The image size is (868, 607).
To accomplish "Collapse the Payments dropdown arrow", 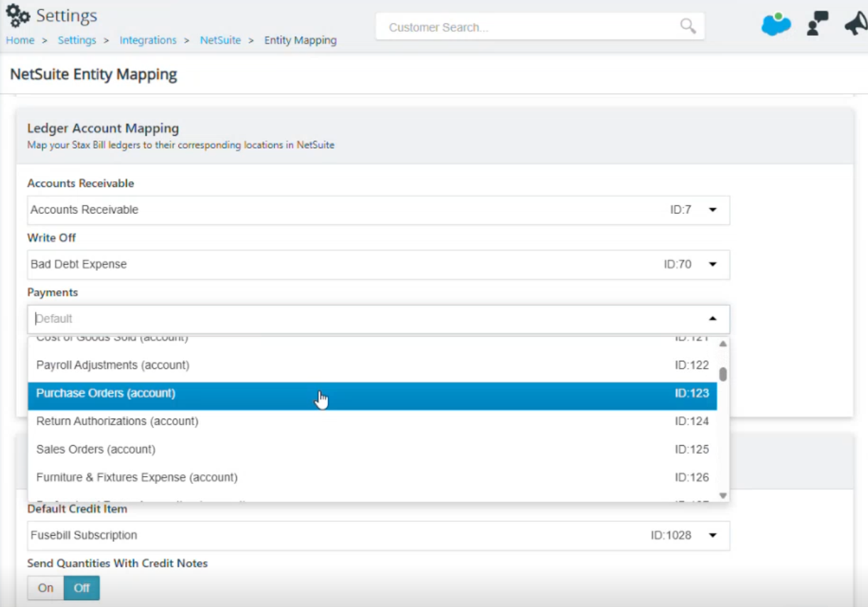I will 712,319.
